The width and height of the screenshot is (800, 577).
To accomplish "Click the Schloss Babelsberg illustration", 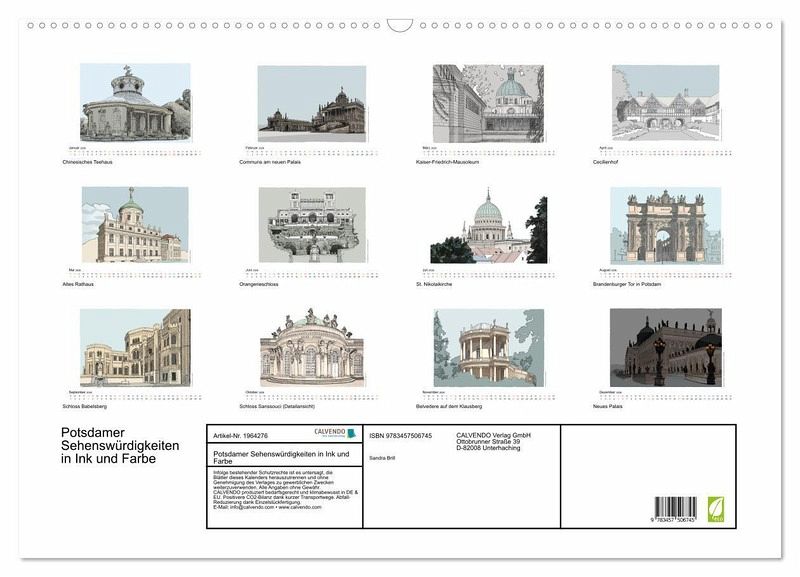I will click(x=135, y=347).
